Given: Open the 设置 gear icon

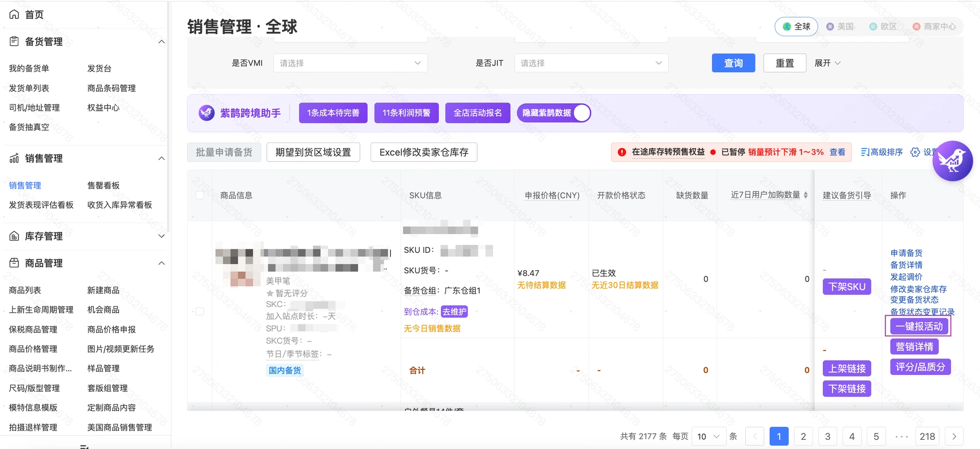Looking at the screenshot, I should click(x=915, y=152).
